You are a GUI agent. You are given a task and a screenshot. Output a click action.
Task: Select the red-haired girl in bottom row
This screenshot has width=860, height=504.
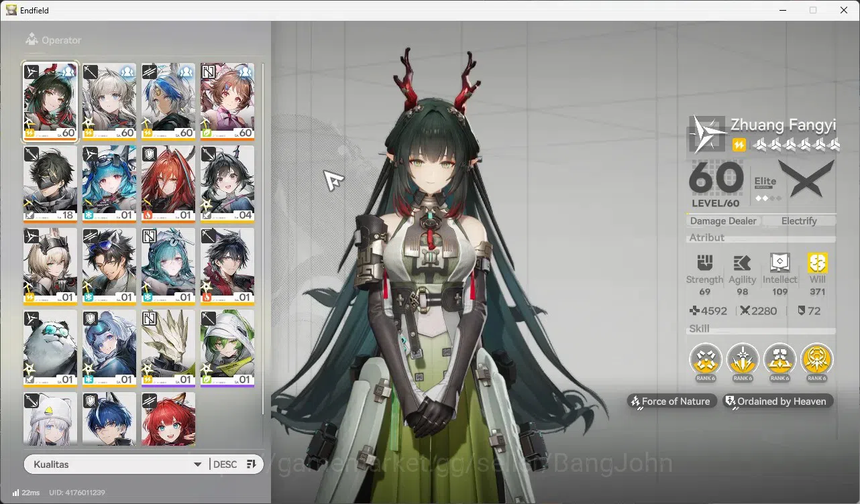[x=168, y=419]
